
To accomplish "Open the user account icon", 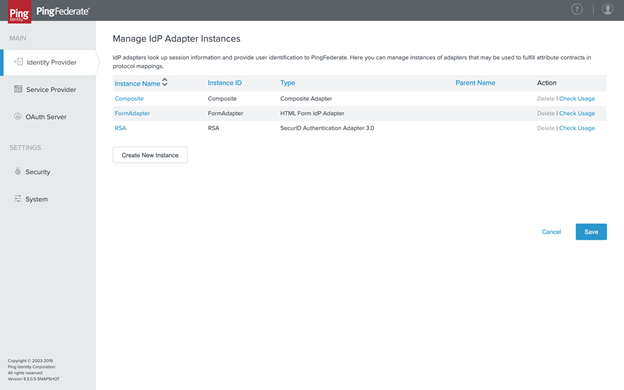I will [607, 9].
